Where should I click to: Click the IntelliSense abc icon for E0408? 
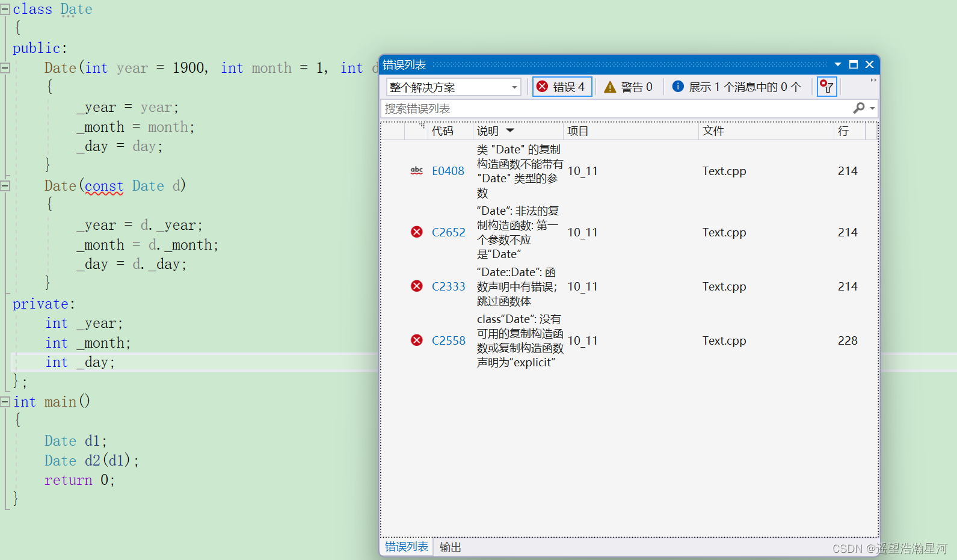(x=416, y=171)
